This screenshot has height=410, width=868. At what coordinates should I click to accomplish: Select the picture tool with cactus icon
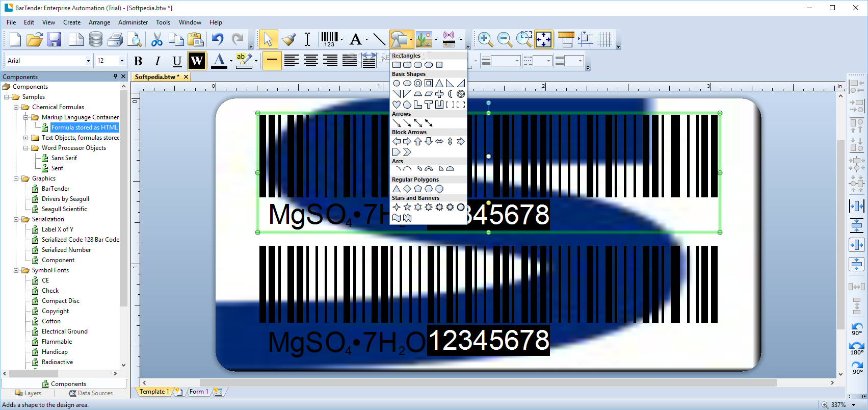(424, 39)
